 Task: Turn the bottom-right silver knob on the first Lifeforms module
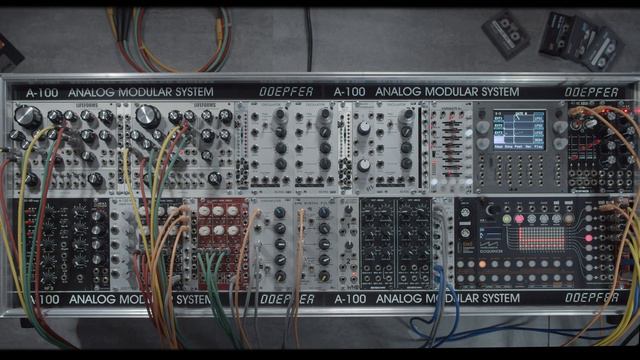(95, 179)
